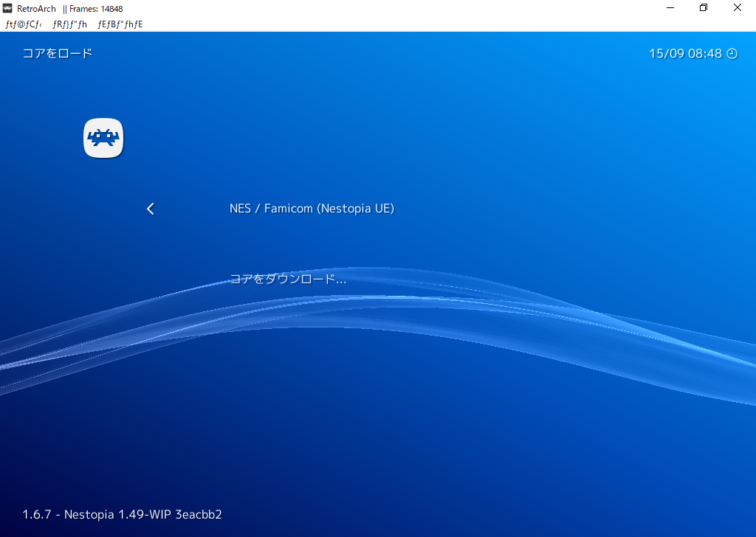Restore down the RetroArch window
Viewport: 756px width, 537px height.
(704, 8)
